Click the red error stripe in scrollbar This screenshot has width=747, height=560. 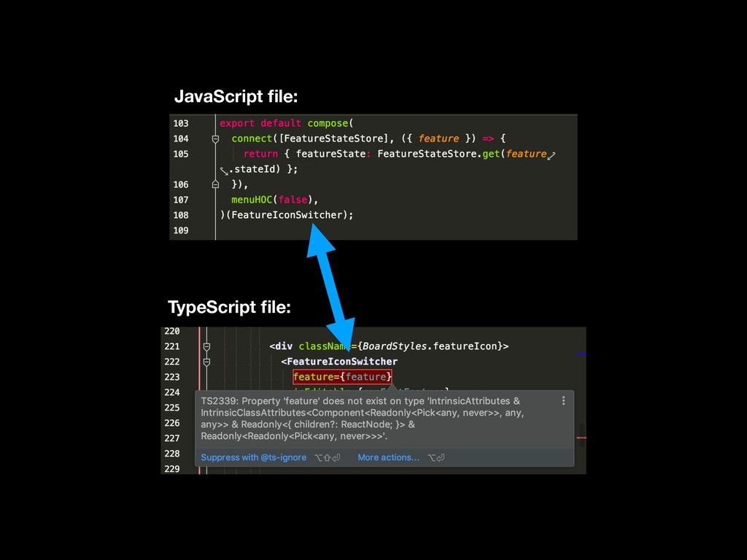581,437
